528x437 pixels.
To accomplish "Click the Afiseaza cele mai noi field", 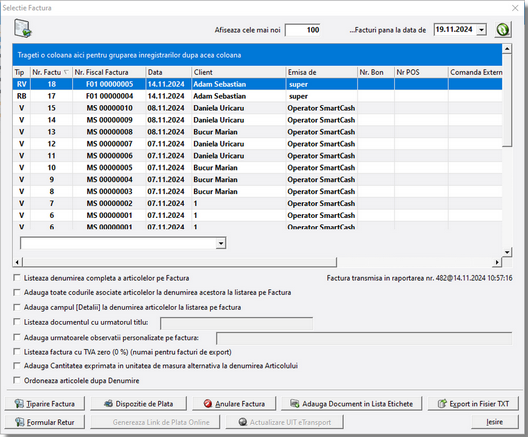I will coord(303,30).
